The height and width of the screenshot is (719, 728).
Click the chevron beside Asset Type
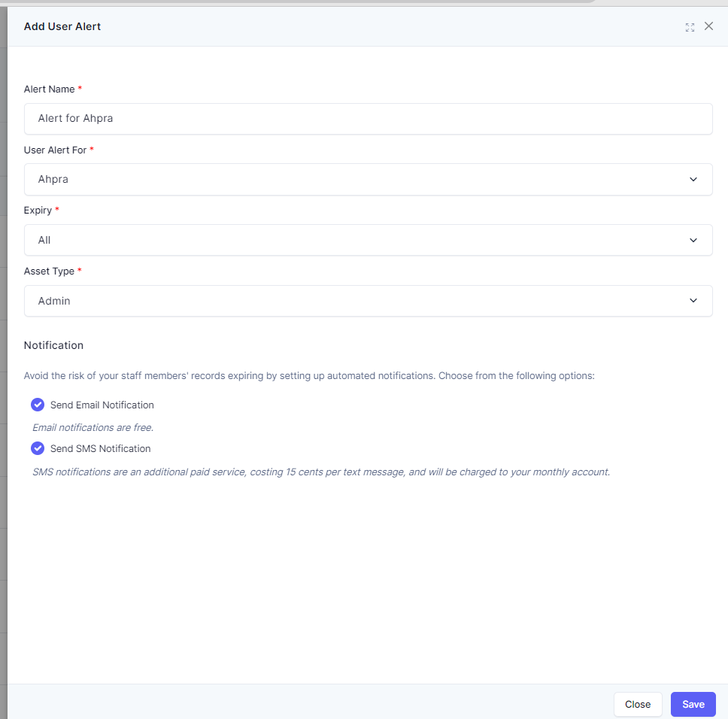click(x=693, y=300)
